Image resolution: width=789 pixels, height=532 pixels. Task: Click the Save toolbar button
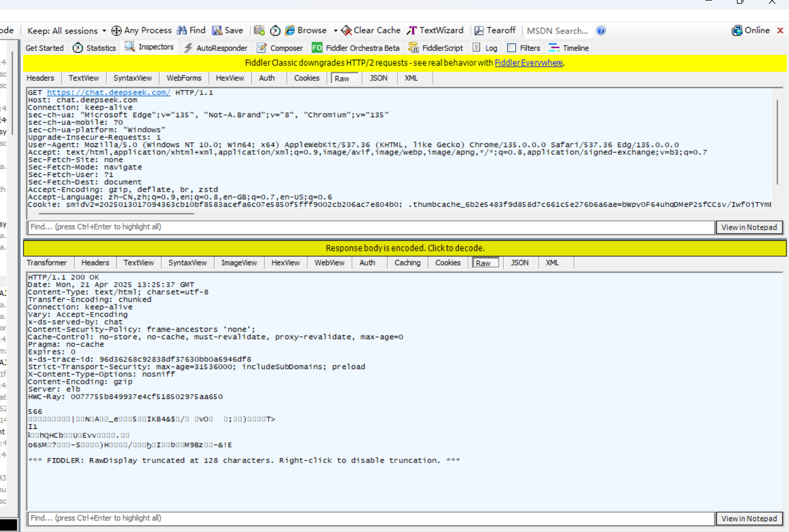click(x=228, y=30)
